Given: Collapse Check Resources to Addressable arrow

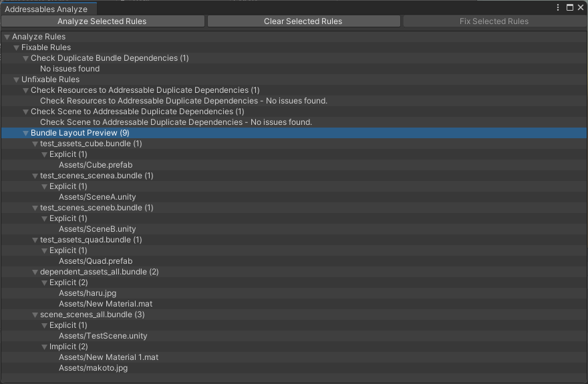Looking at the screenshot, I should 25,91.
